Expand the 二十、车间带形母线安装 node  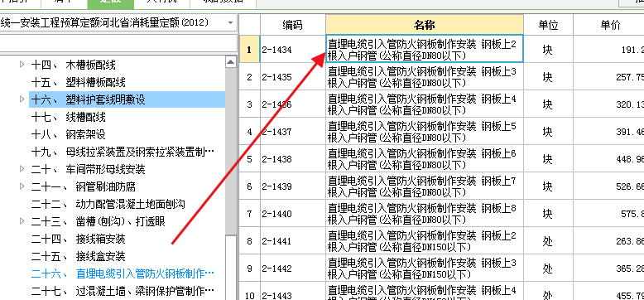point(22,168)
